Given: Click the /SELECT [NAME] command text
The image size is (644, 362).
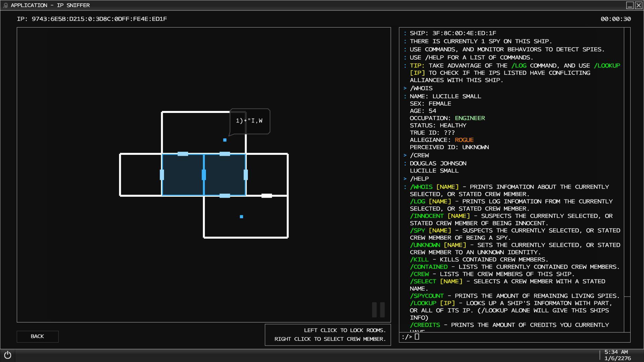Looking at the screenshot, I should click(x=436, y=282).
